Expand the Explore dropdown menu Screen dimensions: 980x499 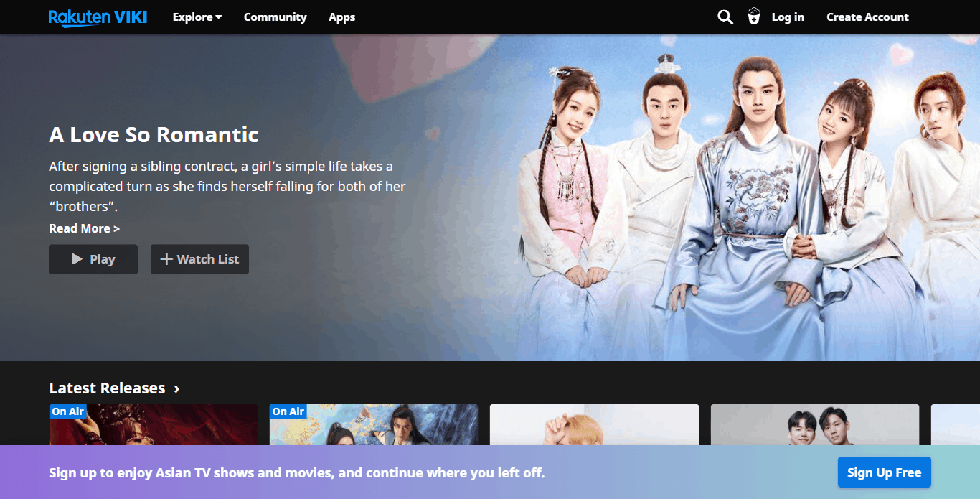pyautogui.click(x=197, y=17)
